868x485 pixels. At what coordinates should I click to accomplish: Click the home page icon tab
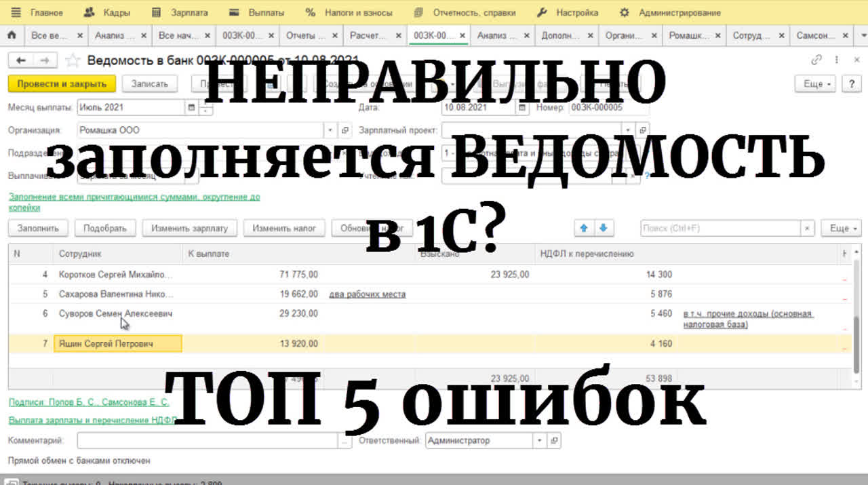click(12, 35)
